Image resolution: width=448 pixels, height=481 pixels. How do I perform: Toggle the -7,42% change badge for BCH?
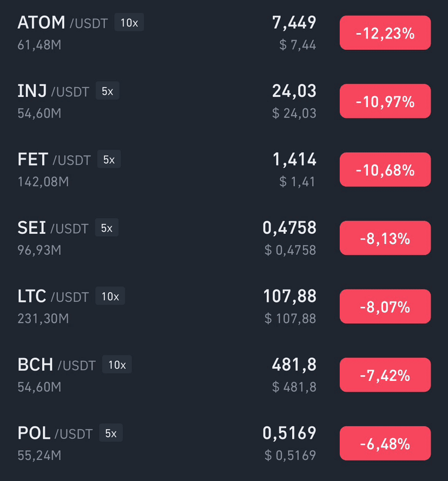pos(385,375)
